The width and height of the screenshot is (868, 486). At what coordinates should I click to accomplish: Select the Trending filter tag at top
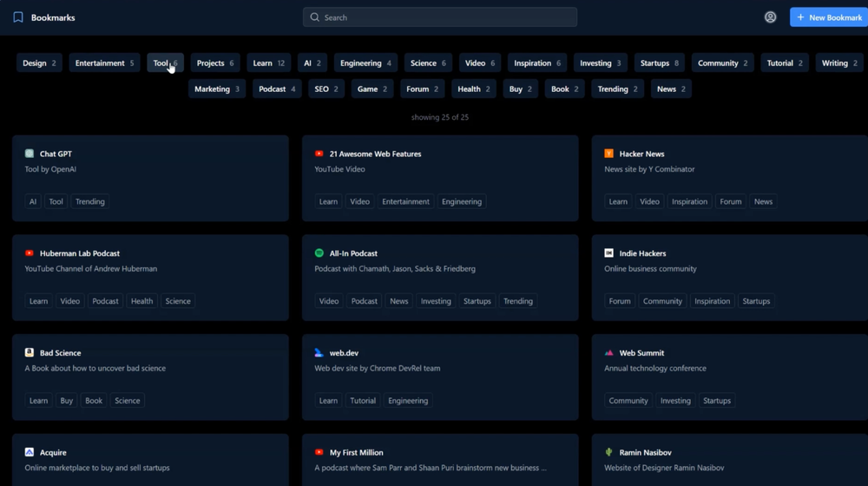pyautogui.click(x=617, y=89)
